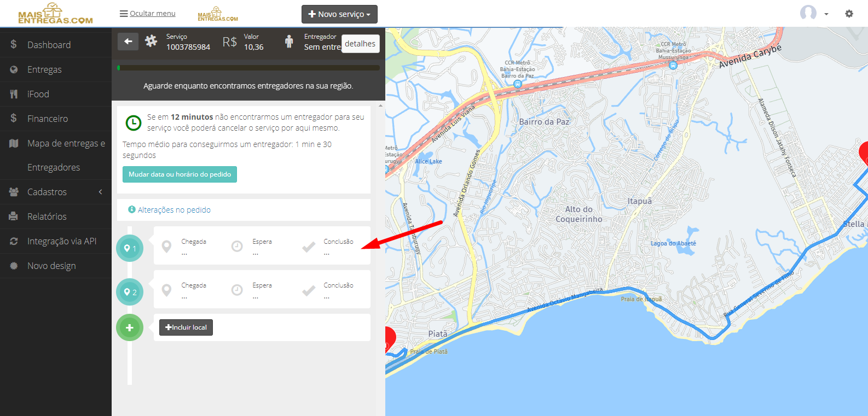The image size is (868, 416).
Task: Click the iFood fork-knife icon
Action: pyautogui.click(x=14, y=94)
